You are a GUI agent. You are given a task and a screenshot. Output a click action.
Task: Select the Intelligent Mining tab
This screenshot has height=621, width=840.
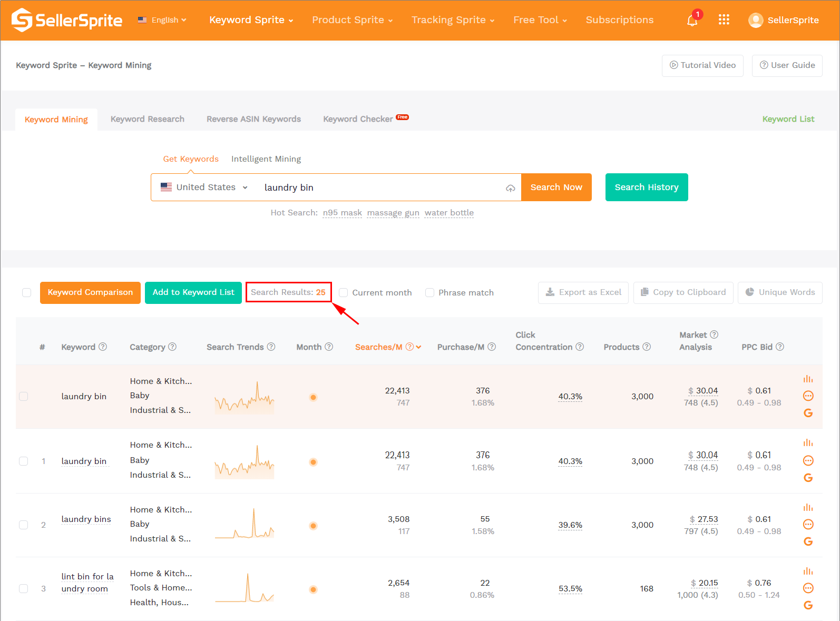coord(266,159)
